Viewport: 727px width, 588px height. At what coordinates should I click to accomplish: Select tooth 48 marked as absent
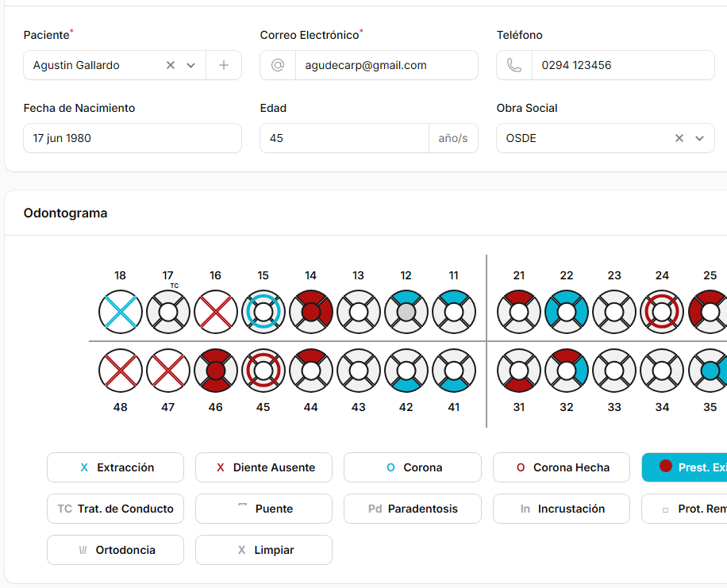(121, 371)
